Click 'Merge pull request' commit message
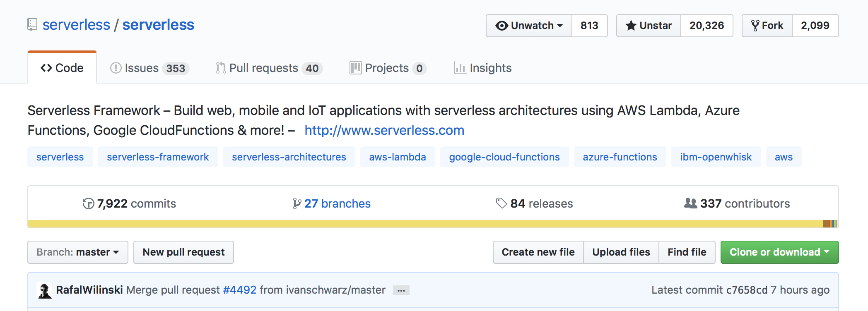The image size is (868, 311). (x=173, y=290)
